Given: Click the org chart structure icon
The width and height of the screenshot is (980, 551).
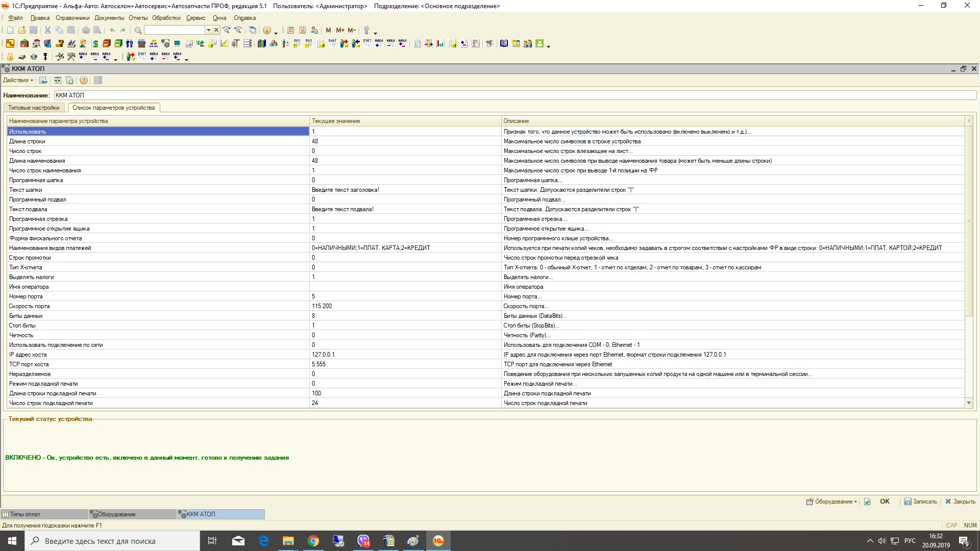Looking at the screenshot, I should coord(154,43).
